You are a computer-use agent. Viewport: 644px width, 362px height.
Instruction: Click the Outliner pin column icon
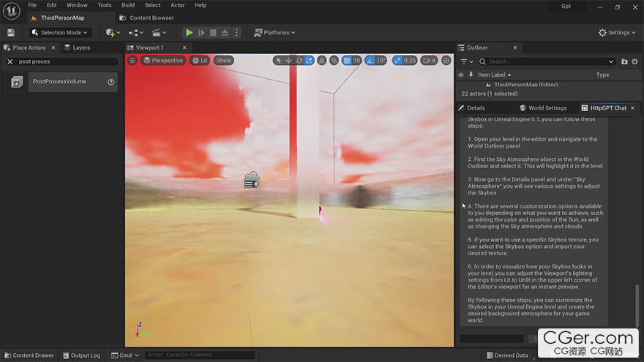[471, 75]
